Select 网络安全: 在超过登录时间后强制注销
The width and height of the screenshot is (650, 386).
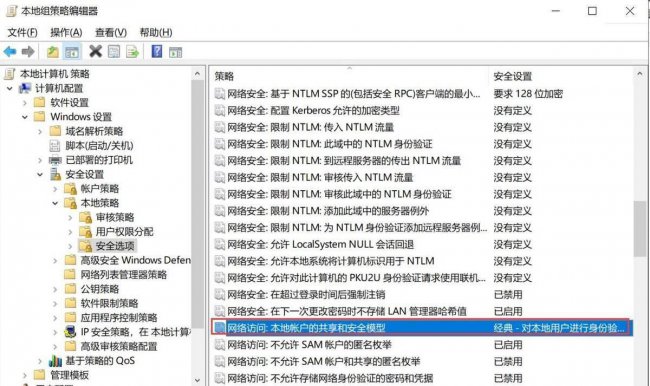click(306, 294)
